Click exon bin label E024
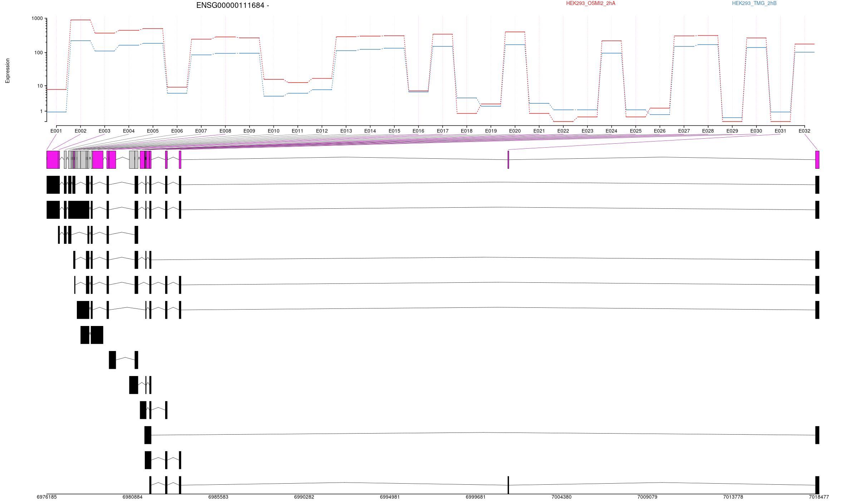 pos(611,131)
